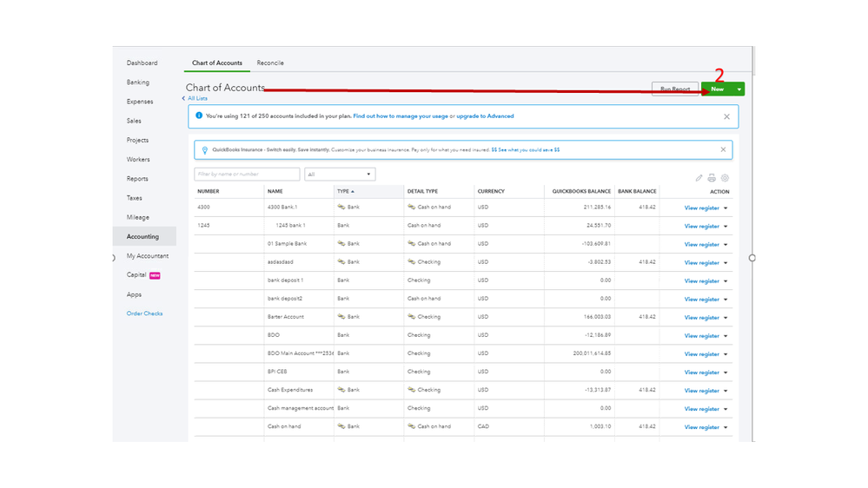Click the bank feed icon beside asdasdasd's Bank type

click(x=341, y=262)
